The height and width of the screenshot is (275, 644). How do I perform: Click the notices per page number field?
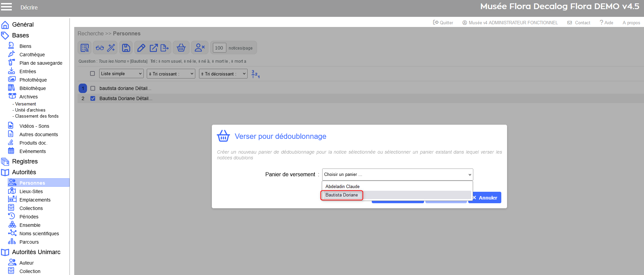click(x=219, y=48)
